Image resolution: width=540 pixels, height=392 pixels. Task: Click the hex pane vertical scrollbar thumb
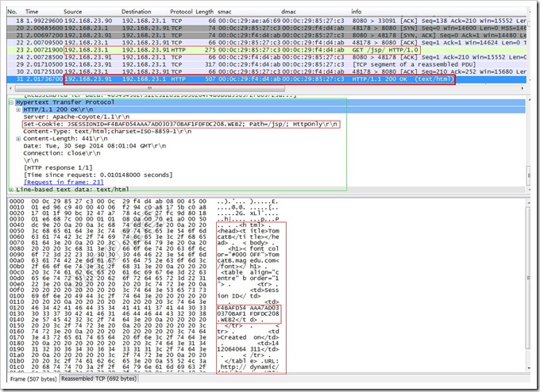[x=528, y=277]
